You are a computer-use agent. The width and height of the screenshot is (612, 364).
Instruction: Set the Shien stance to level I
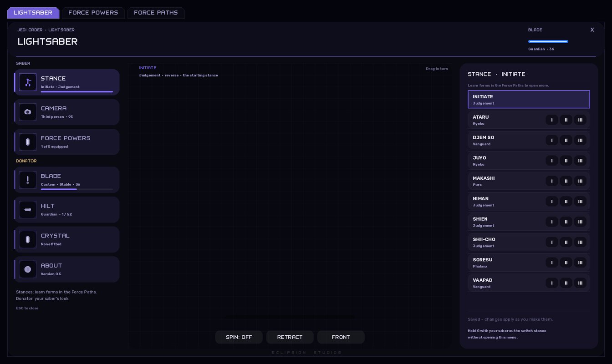552,222
